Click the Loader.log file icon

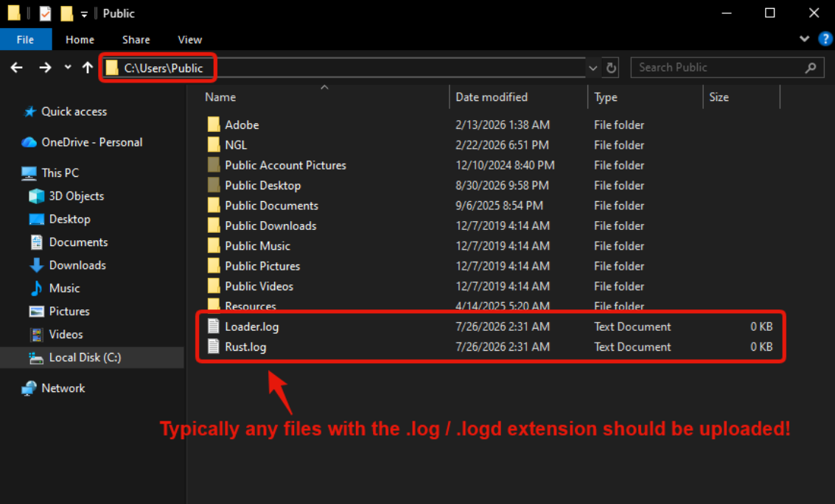coord(214,326)
